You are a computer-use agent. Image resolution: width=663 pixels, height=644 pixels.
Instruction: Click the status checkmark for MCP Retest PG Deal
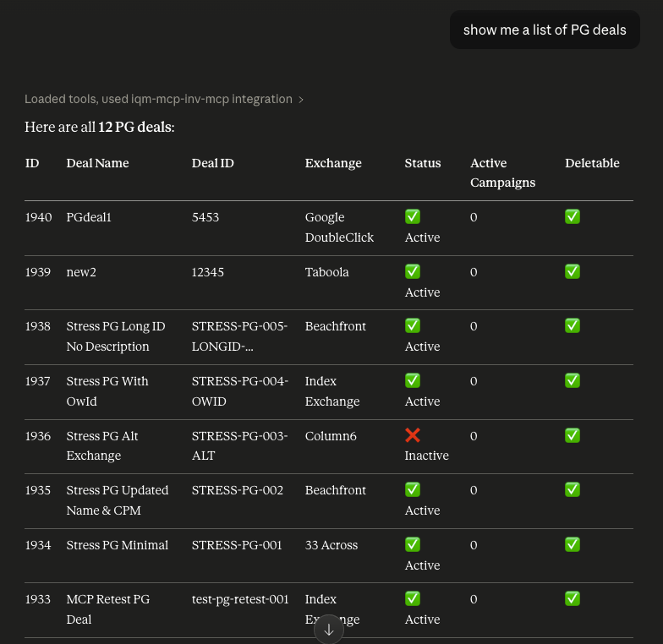(x=413, y=598)
